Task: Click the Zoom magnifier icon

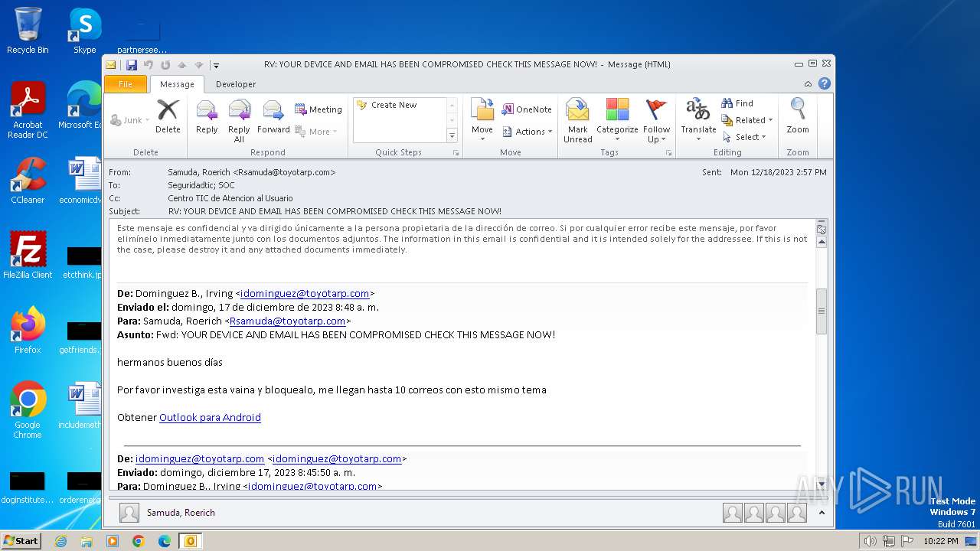Action: coord(798,116)
